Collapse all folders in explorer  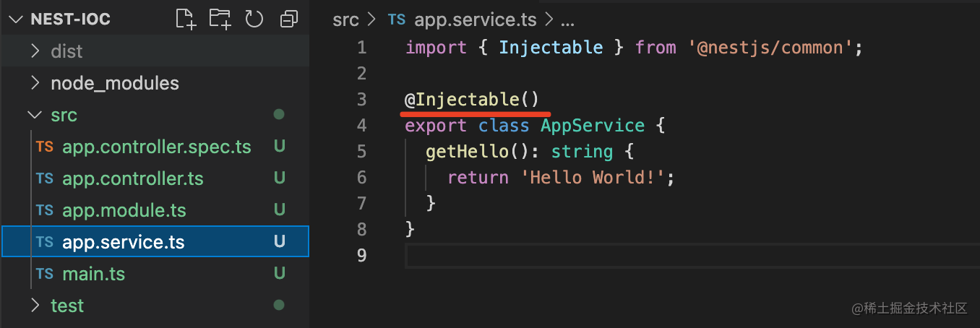[x=289, y=20]
